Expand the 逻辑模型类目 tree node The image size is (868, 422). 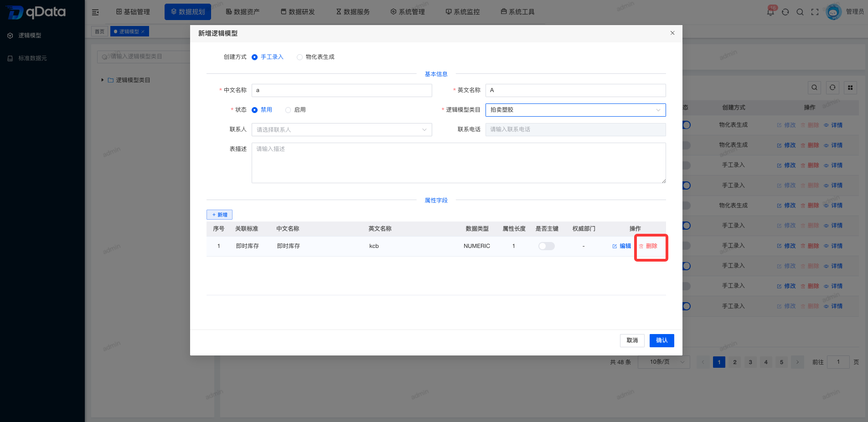pyautogui.click(x=102, y=80)
